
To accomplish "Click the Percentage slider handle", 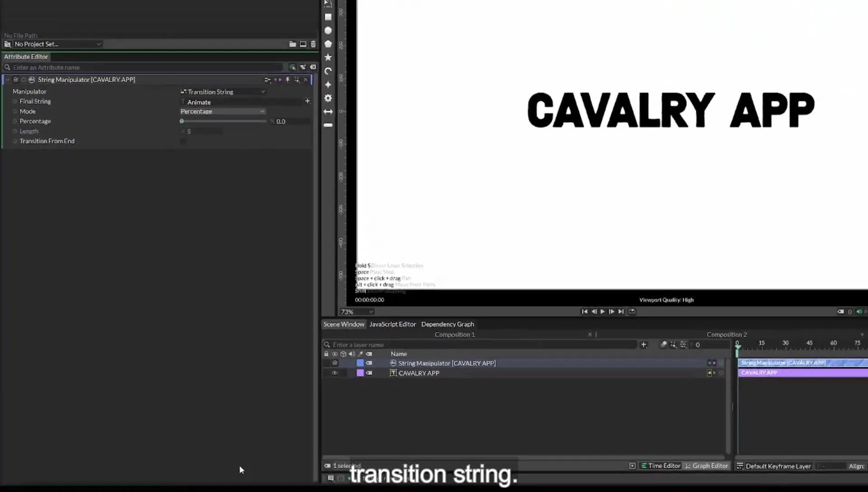I will (x=182, y=121).
